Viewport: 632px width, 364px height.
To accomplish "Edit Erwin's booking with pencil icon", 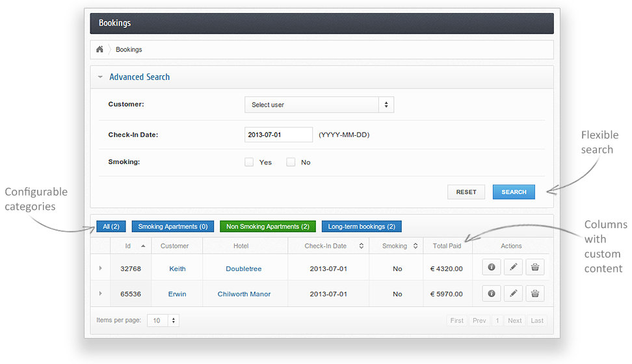I will pyautogui.click(x=513, y=294).
